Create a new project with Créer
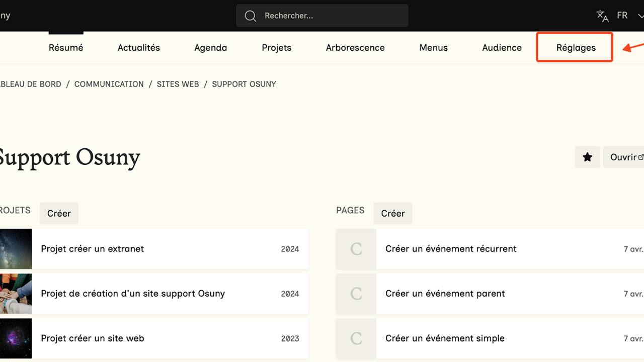 pyautogui.click(x=59, y=213)
